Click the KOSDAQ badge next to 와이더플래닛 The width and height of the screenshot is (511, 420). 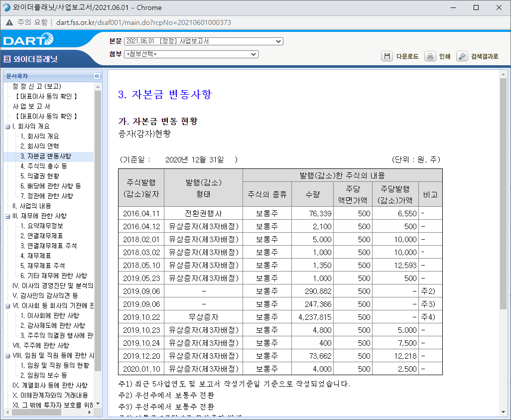click(x=7, y=59)
